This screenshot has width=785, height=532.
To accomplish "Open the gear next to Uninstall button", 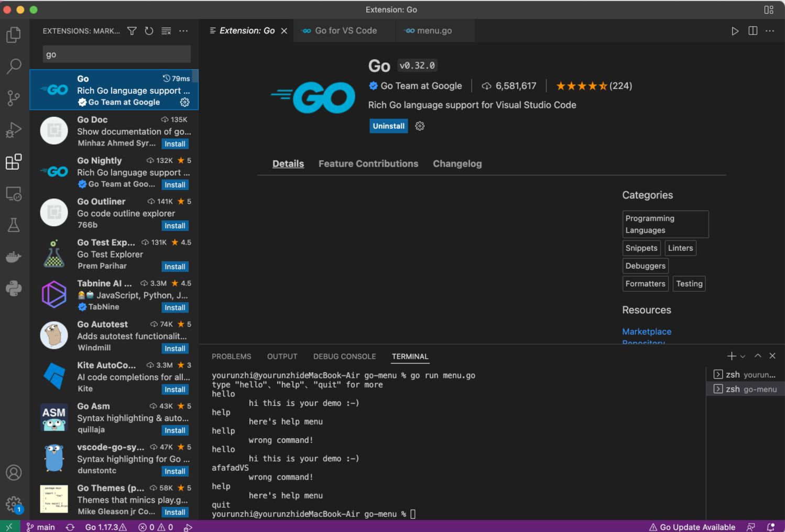I will point(420,126).
